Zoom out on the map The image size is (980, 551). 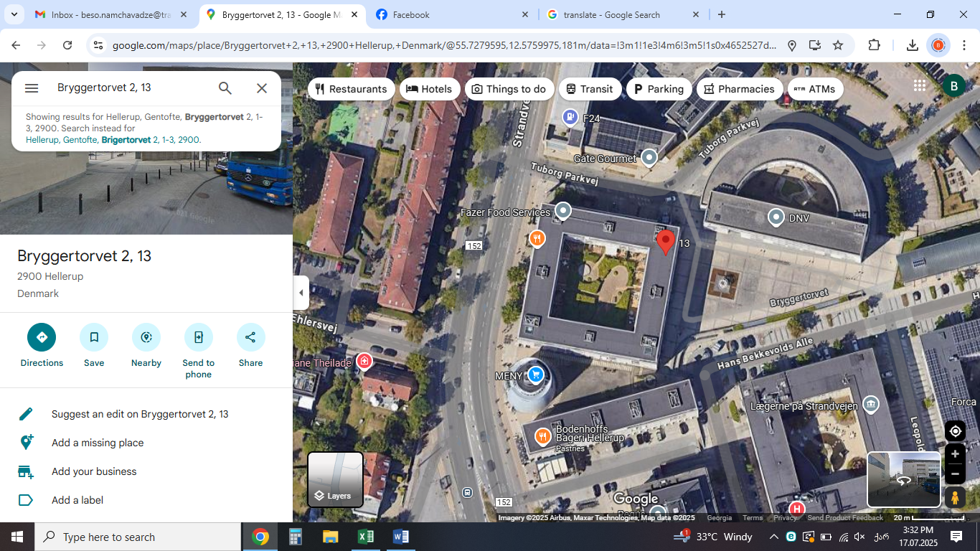pos(955,474)
